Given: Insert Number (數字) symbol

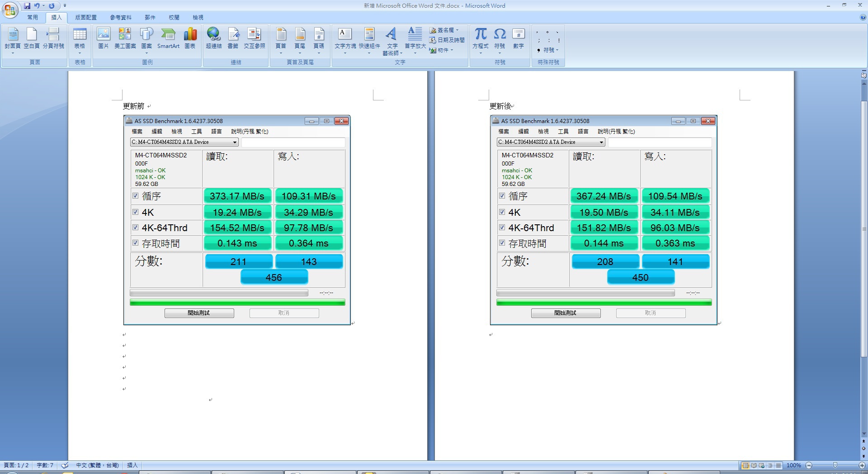Looking at the screenshot, I should click(519, 38).
